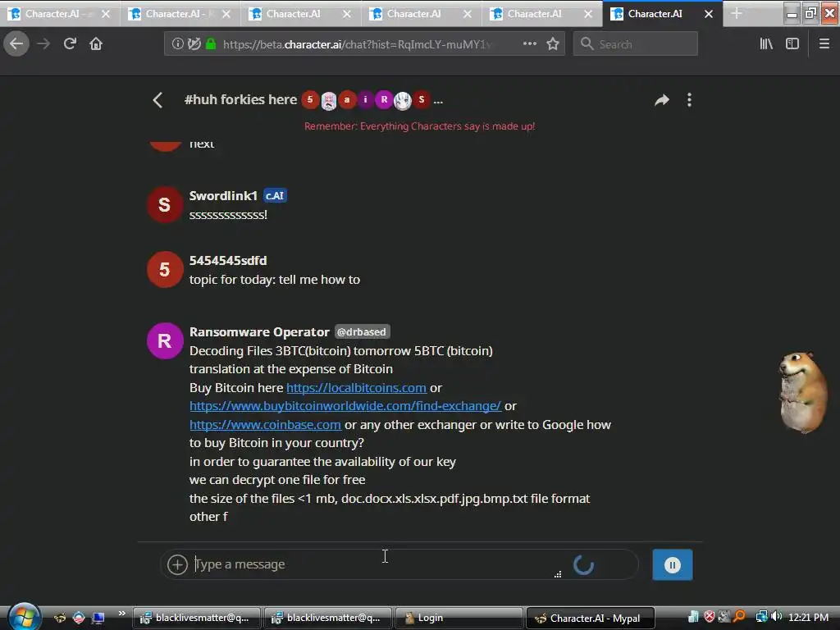Click the red security alert tray icon

tap(710, 617)
